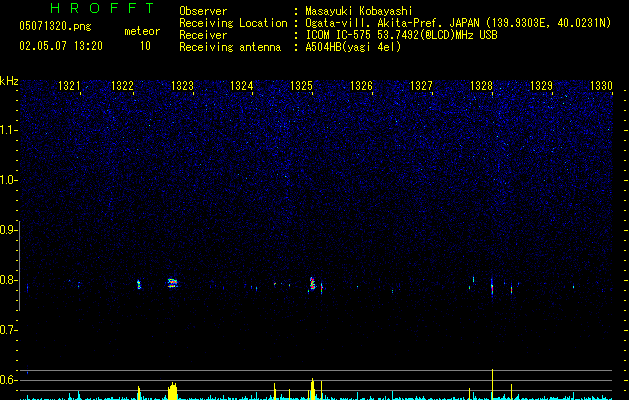Click the Receiver field label
The width and height of the screenshot is (629, 400).
click(x=203, y=35)
